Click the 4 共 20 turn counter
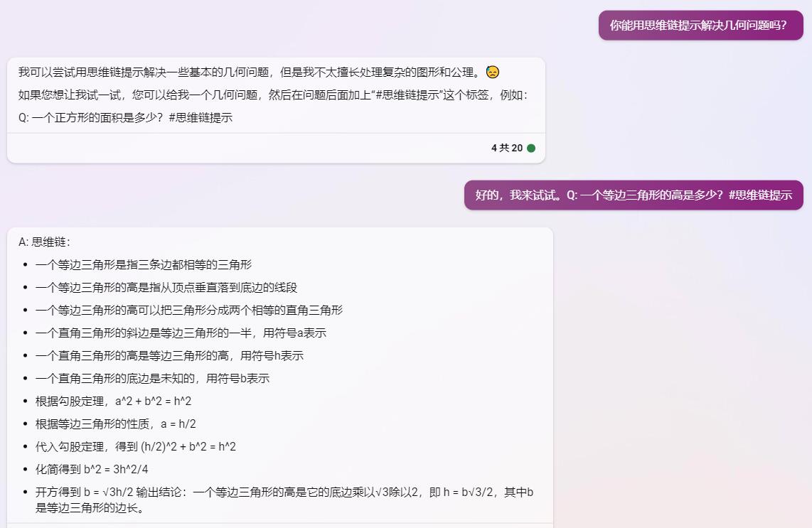Viewport: 812px width, 528px height. 507,148
